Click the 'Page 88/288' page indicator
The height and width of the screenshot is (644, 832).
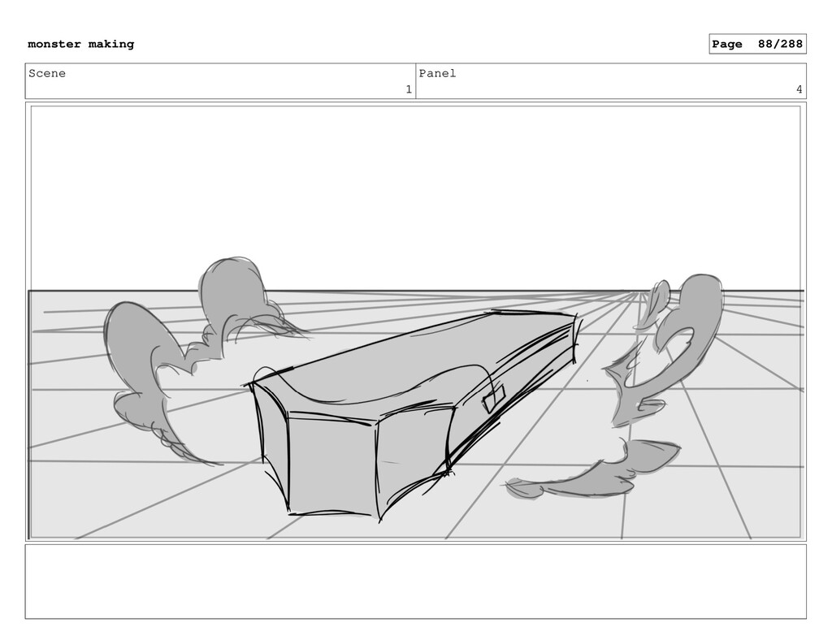coord(757,44)
